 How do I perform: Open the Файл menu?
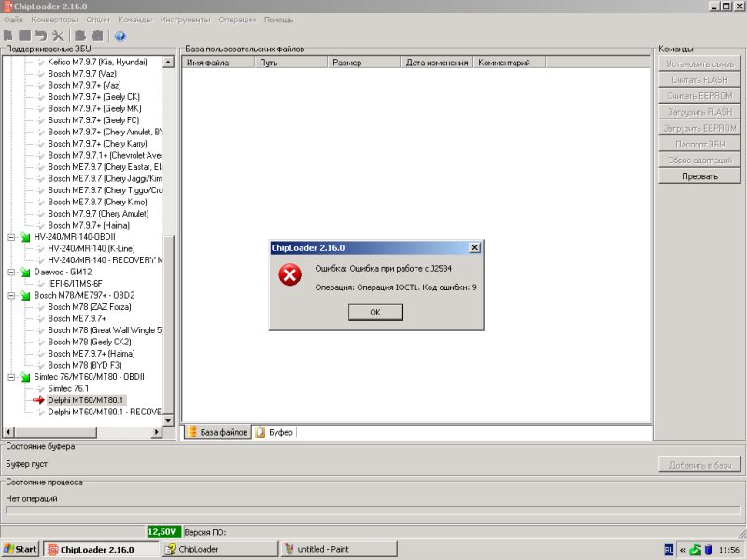coord(13,19)
